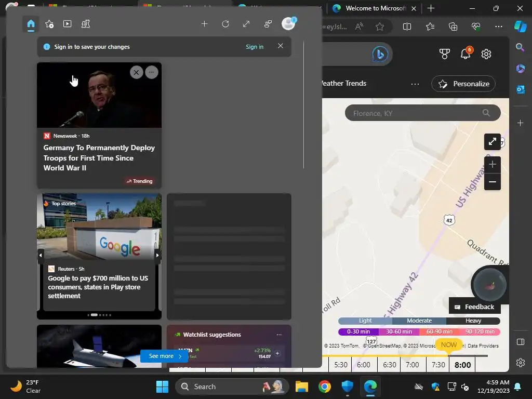Image resolution: width=532 pixels, height=399 pixels.
Task: Toggle split screen in Edge toolbar
Action: [x=407, y=26]
